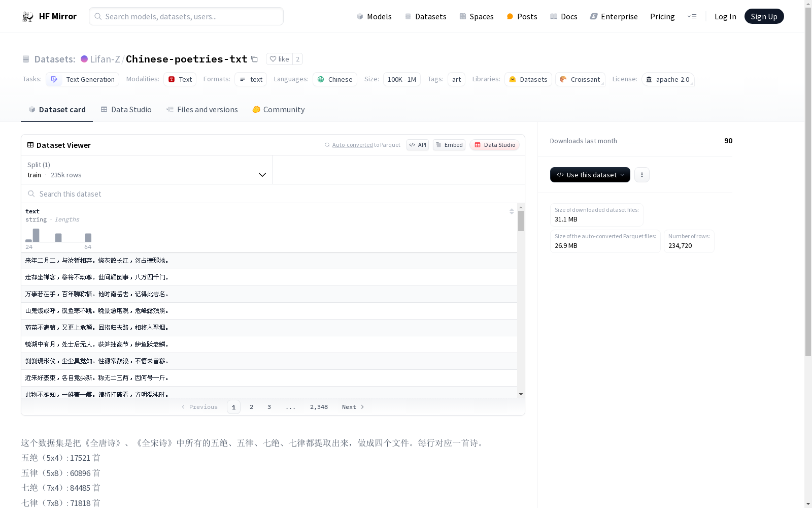Click the page scrollbar thumb
This screenshot has width=812, height=508.
pos(808,181)
